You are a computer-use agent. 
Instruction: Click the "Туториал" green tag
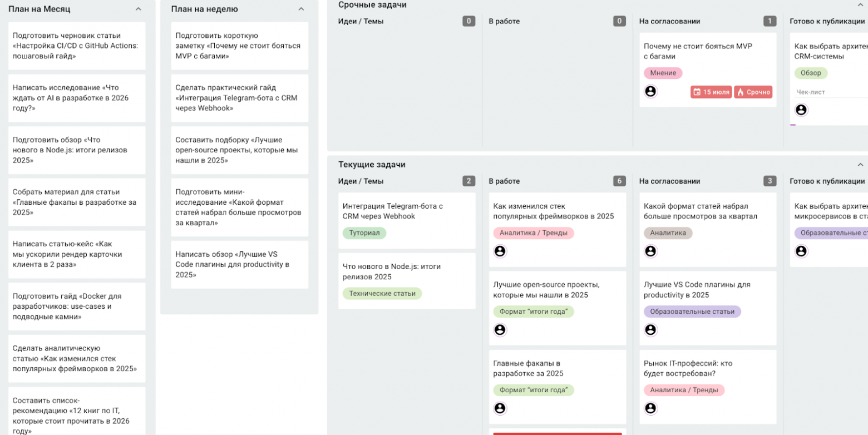[364, 233]
